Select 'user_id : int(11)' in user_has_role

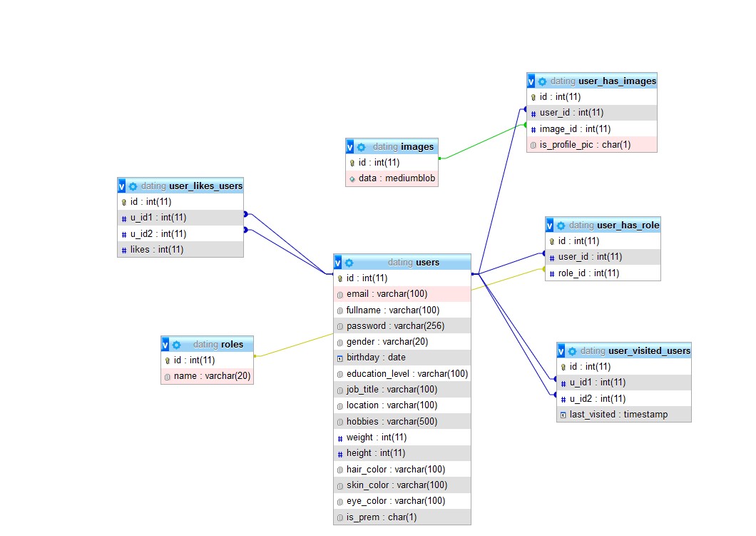[603, 257]
